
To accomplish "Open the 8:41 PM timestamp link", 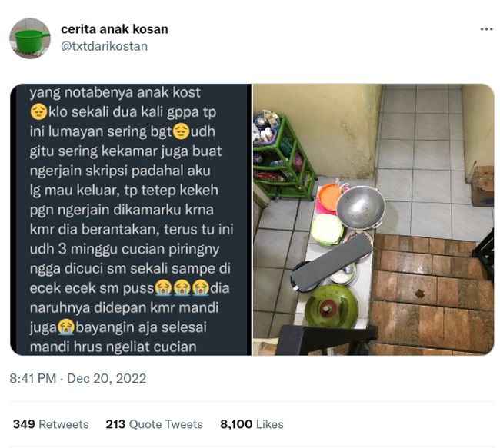I will [x=33, y=379].
